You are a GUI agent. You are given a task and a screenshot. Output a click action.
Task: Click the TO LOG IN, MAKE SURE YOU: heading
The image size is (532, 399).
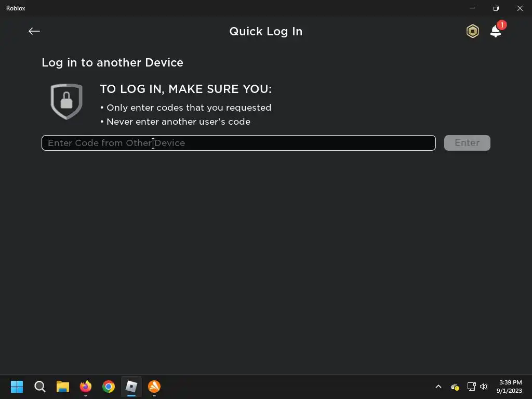coord(186,89)
